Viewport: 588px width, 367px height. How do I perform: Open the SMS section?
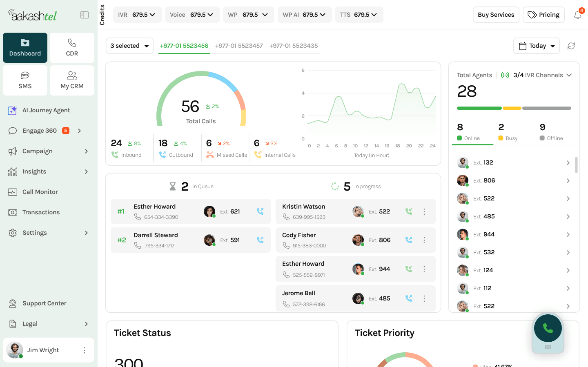(x=25, y=80)
